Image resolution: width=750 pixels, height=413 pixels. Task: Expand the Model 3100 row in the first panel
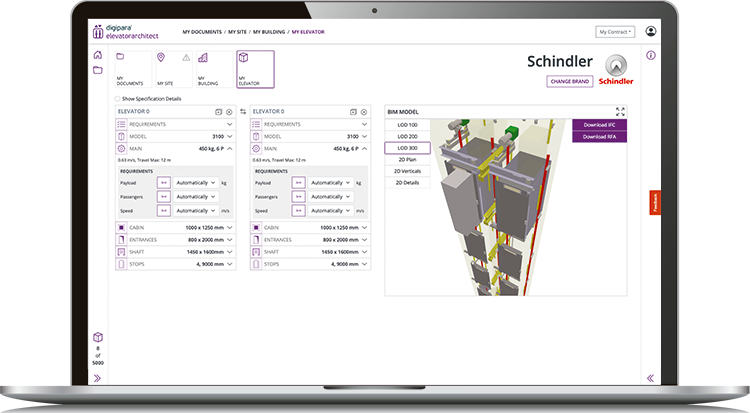click(176, 136)
